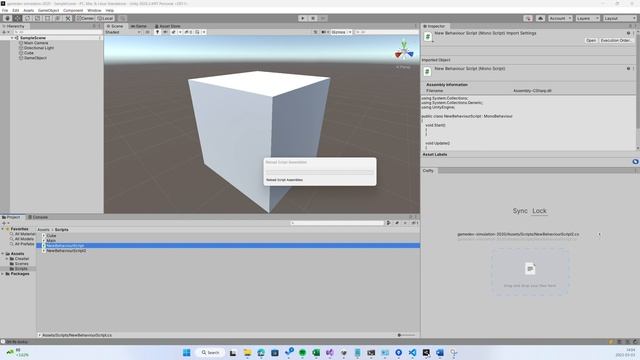Viewport: 640px width, 360px height.
Task: Click the Pause button
Action: [x=313, y=18]
